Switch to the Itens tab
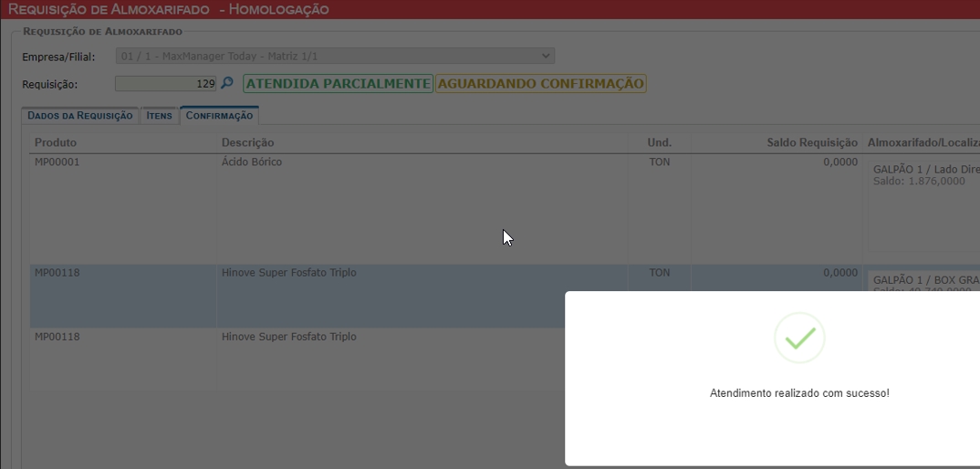This screenshot has width=980, height=469. pyautogui.click(x=159, y=116)
